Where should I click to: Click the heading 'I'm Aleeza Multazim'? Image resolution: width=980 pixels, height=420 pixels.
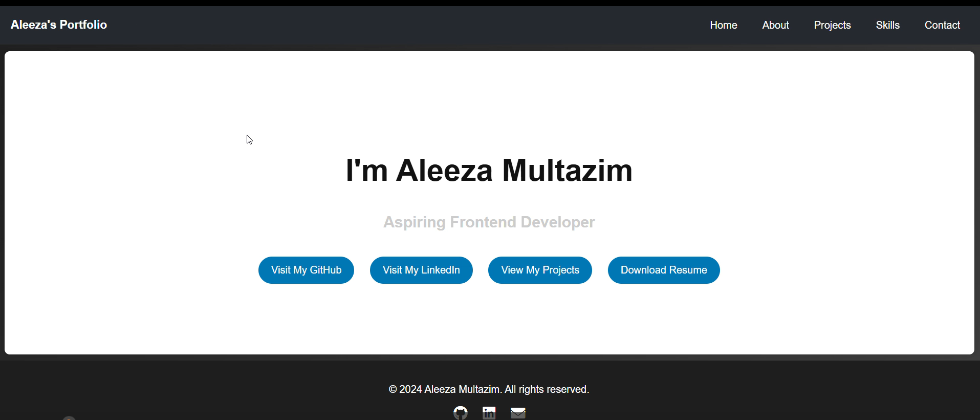coord(489,171)
